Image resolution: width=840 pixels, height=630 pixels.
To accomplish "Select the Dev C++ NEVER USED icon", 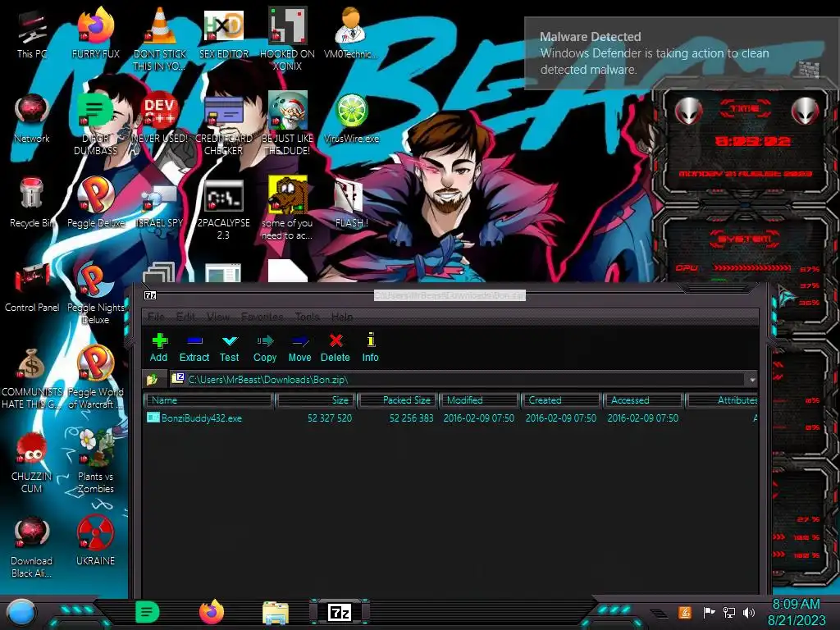I will pos(160,118).
